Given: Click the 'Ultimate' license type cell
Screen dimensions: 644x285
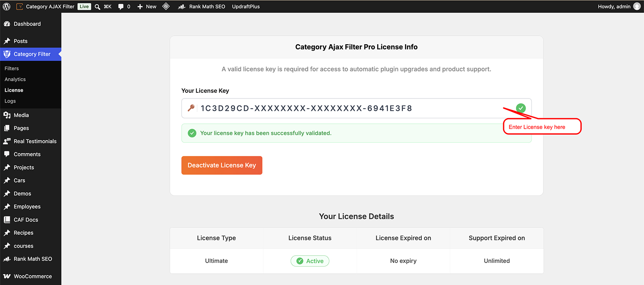Looking at the screenshot, I should pos(217,261).
